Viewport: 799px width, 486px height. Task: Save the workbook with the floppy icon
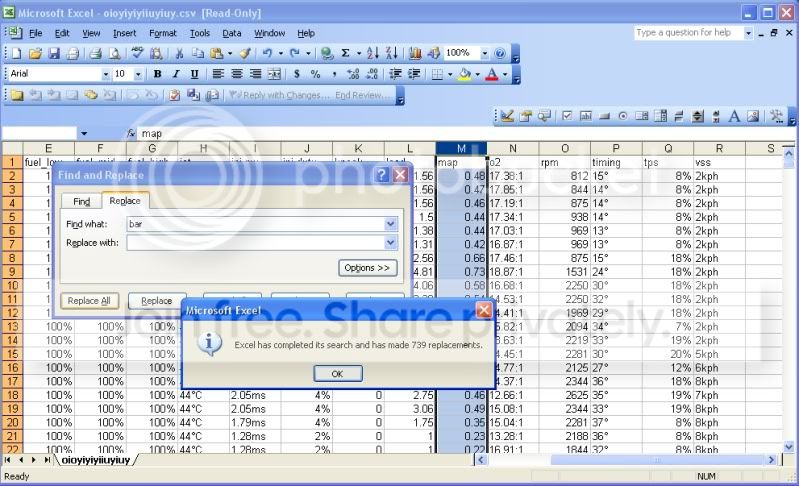tap(54, 53)
